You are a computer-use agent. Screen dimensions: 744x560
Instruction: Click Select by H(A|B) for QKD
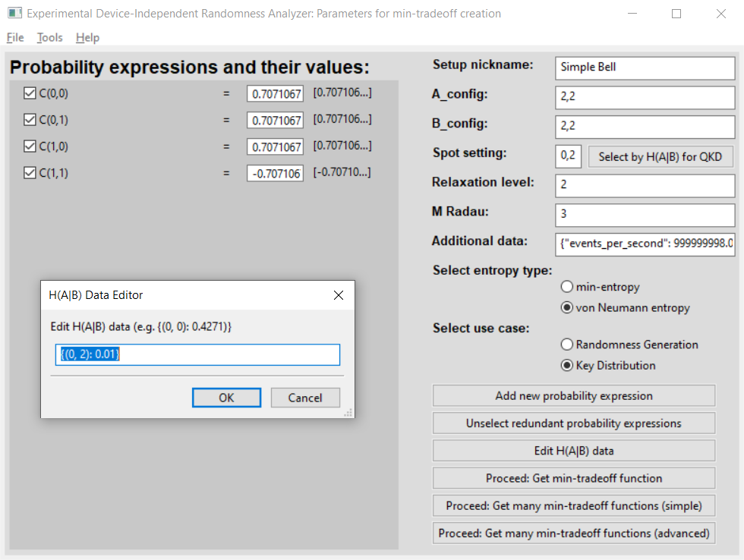[661, 157]
